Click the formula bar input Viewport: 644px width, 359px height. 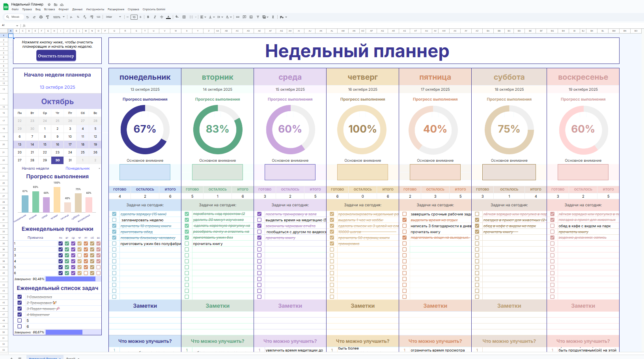[335, 26]
